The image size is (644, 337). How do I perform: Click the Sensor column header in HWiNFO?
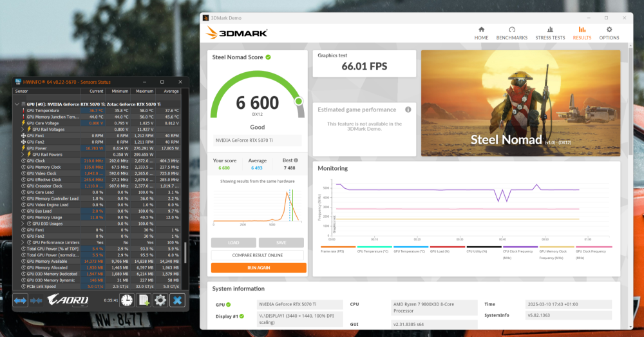point(46,91)
